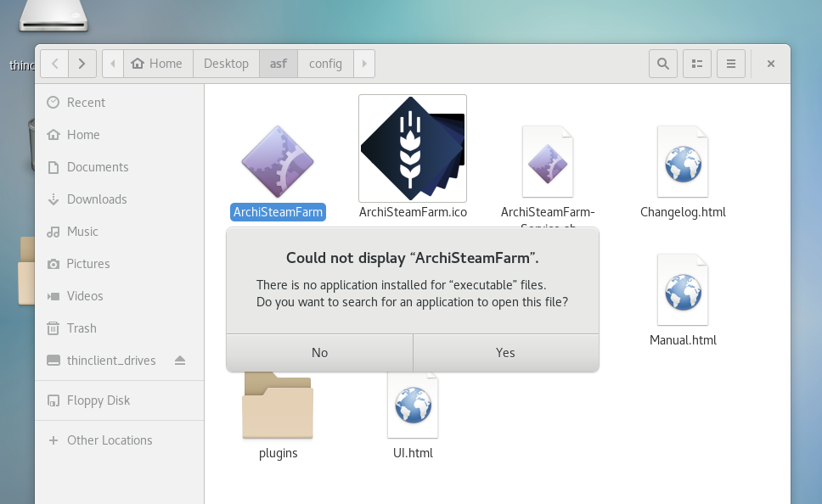This screenshot has width=822, height=504.
Task: Switch to list view mode
Action: pyautogui.click(x=697, y=64)
